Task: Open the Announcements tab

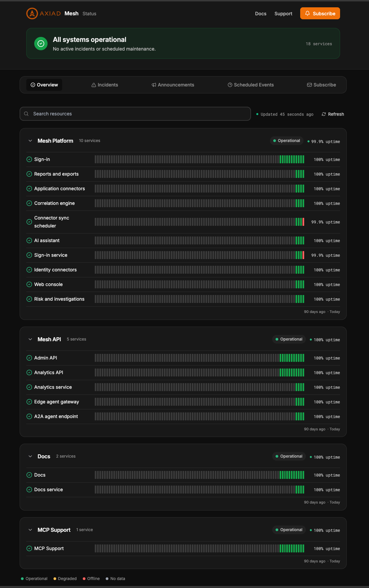Action: click(173, 85)
